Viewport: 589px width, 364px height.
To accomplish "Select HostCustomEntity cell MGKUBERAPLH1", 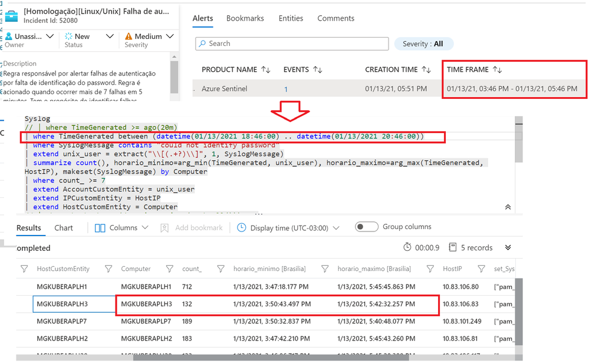I will point(62,287).
